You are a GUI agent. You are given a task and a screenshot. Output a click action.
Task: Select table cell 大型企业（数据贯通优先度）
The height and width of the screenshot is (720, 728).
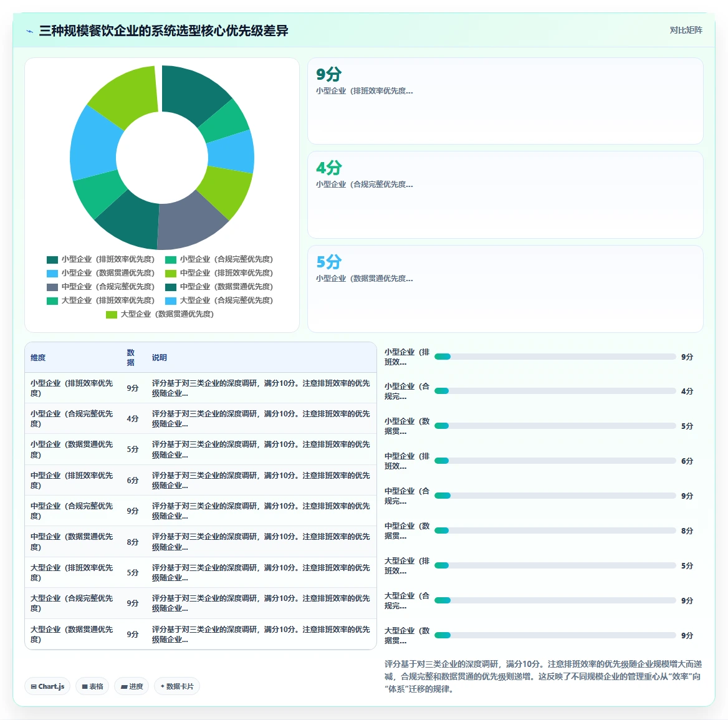(x=72, y=635)
